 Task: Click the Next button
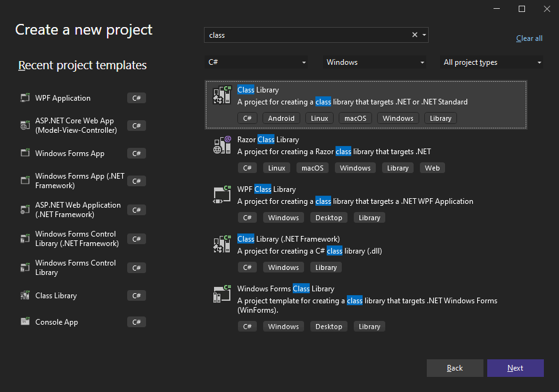[516, 368]
